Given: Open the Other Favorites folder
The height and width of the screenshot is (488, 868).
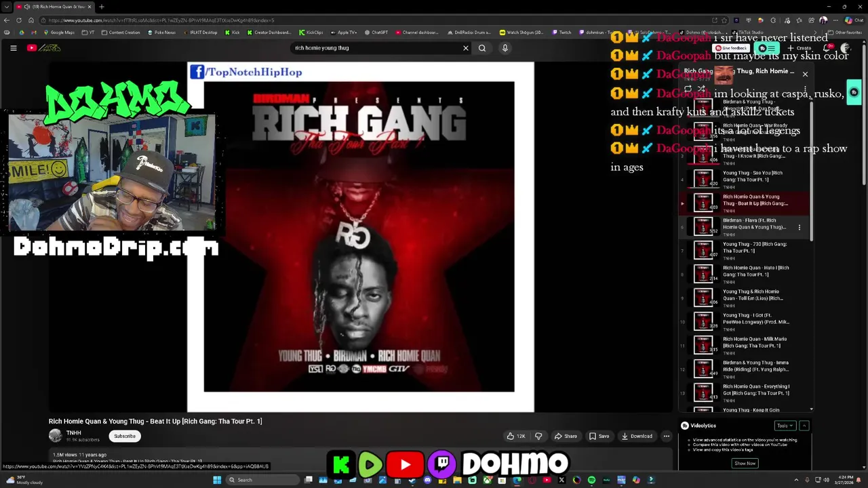Looking at the screenshot, I should pos(844,33).
